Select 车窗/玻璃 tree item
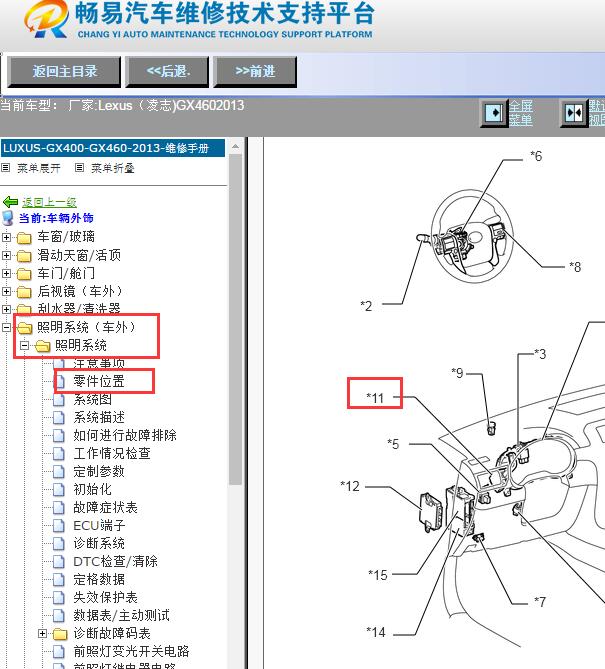The image size is (605, 669). coord(66,236)
